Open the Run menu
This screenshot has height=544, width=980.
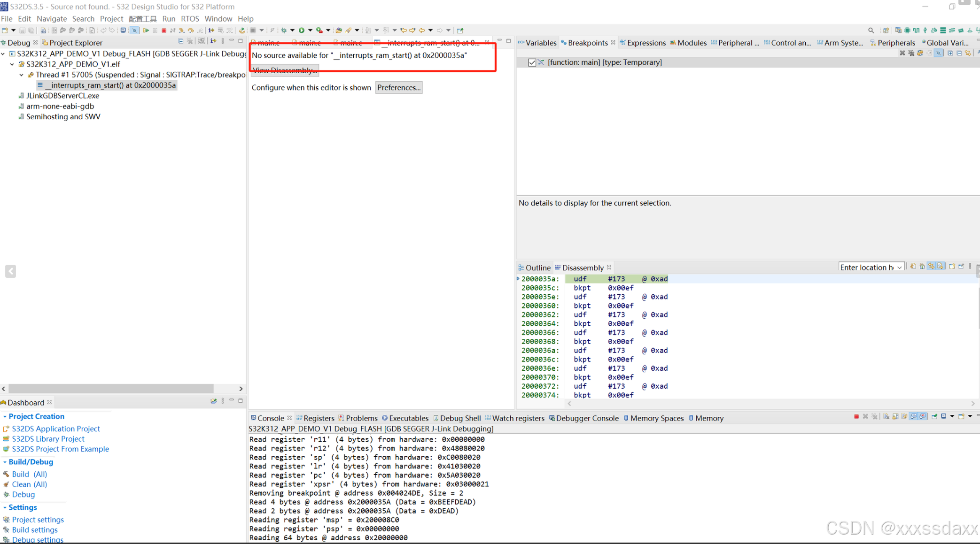(168, 19)
